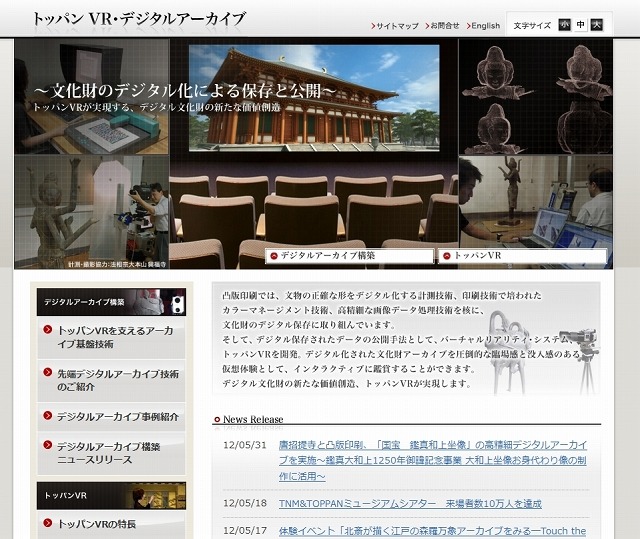Click the red circle icon beside News Release

pyautogui.click(x=217, y=419)
